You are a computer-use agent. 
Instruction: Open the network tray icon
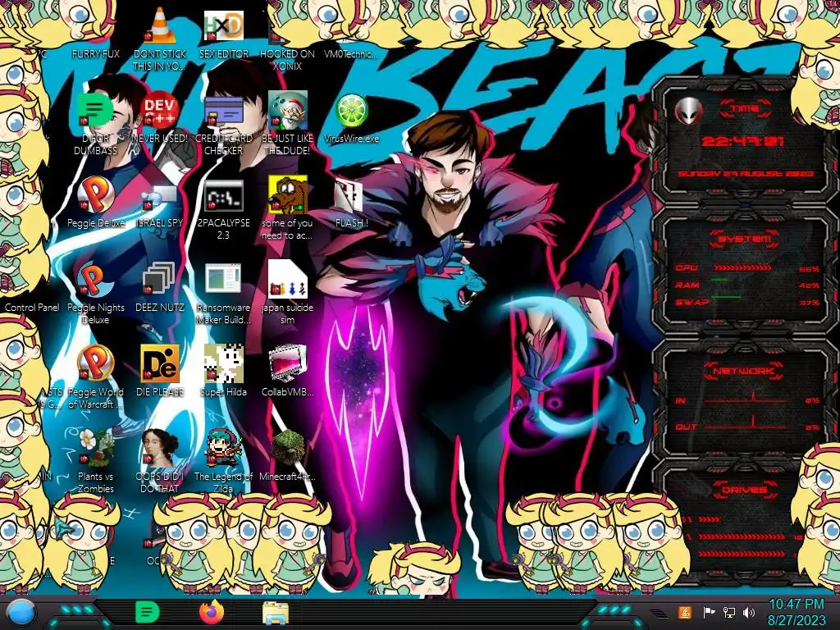pyautogui.click(x=728, y=612)
